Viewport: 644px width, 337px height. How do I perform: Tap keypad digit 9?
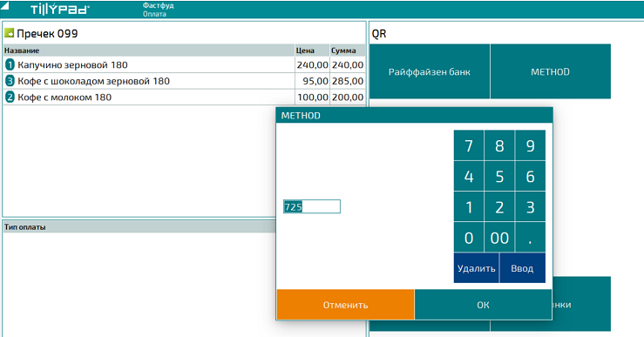(530, 145)
